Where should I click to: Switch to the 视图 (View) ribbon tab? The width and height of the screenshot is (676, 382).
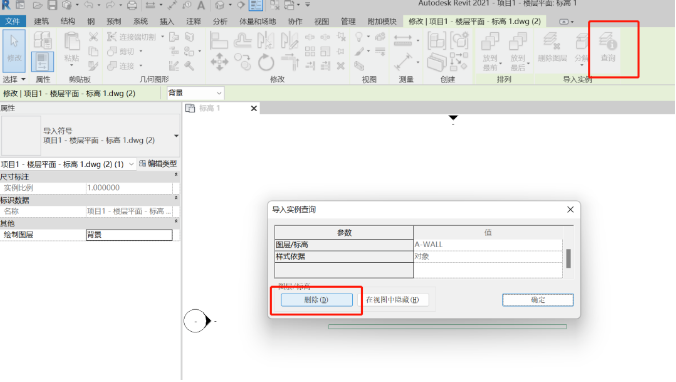[x=322, y=21]
